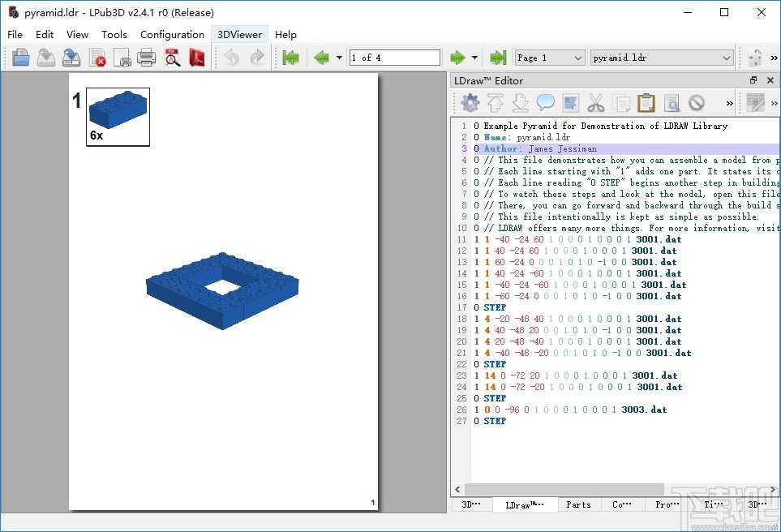
Task: Cut text using the scissors icon
Action: [596, 103]
